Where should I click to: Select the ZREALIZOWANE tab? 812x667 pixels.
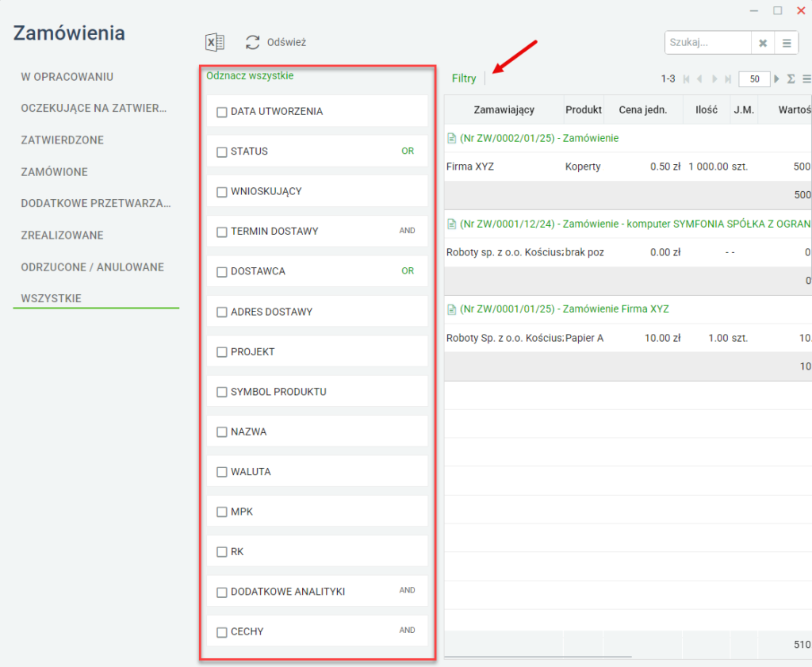(62, 235)
